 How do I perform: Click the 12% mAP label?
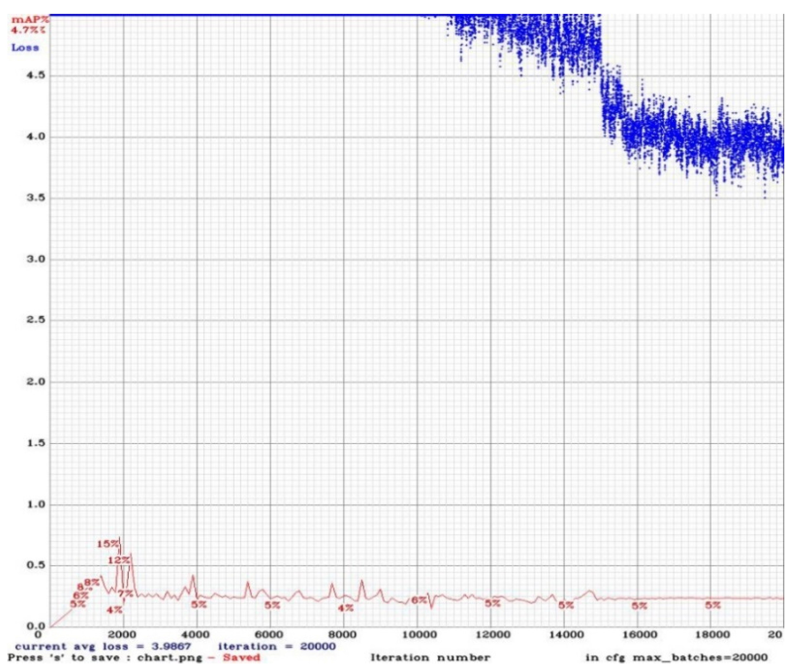pos(119,560)
